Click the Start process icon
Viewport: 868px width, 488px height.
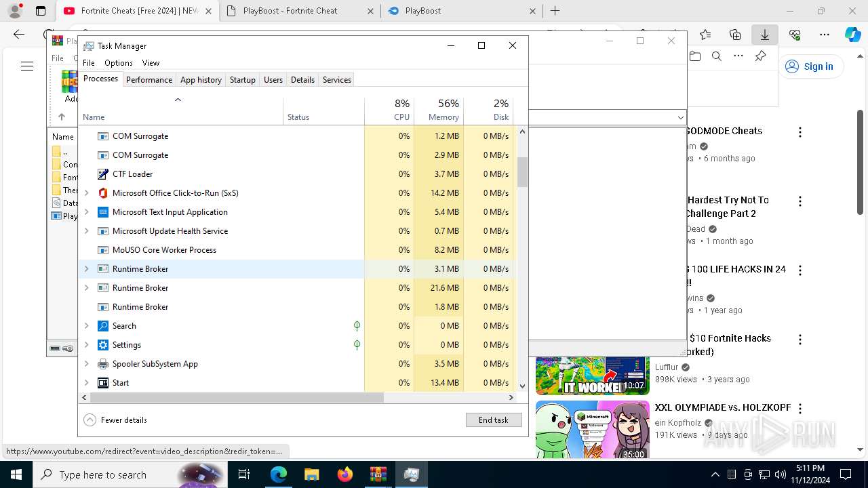click(x=103, y=383)
